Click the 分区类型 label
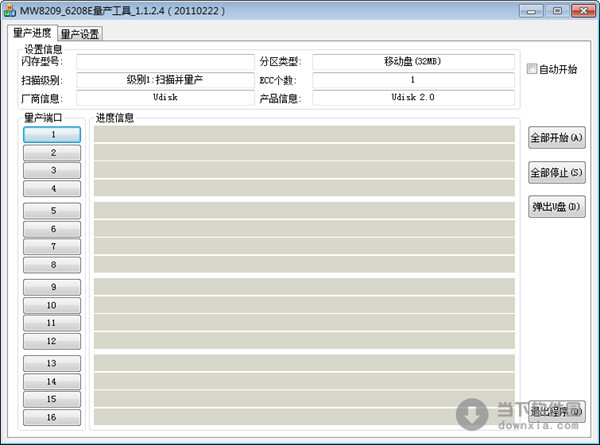 (280, 61)
